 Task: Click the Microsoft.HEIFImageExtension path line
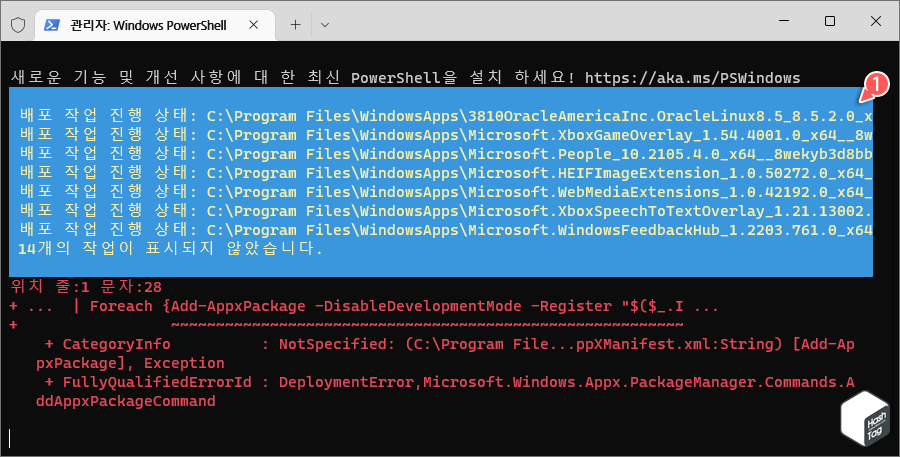(x=445, y=173)
